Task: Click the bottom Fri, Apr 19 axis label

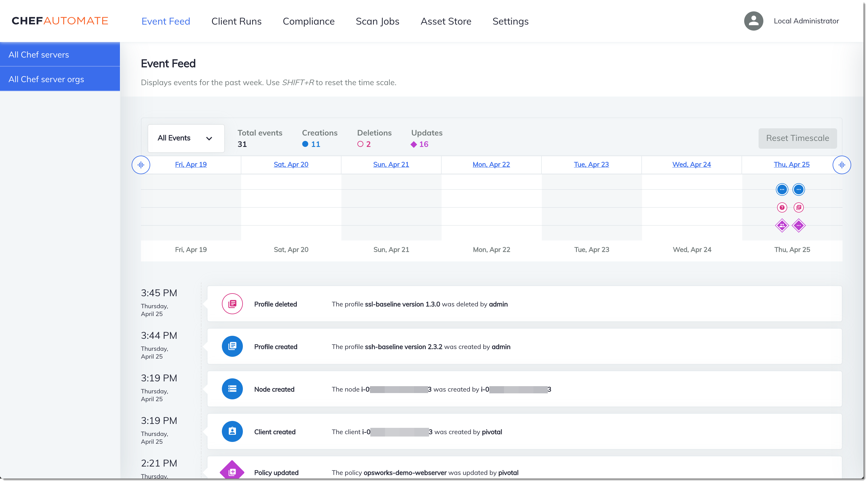Action: 191,249
